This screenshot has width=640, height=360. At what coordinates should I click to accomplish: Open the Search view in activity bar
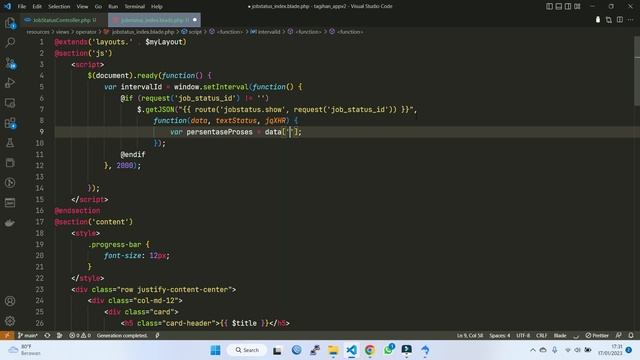[10, 42]
